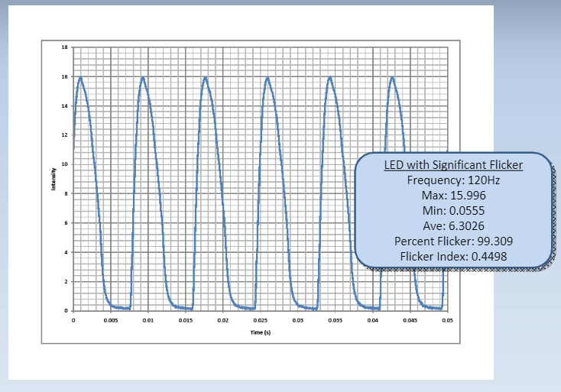Click the 'Time (s)' axis title
The height and width of the screenshot is (392, 561).
pos(261,332)
